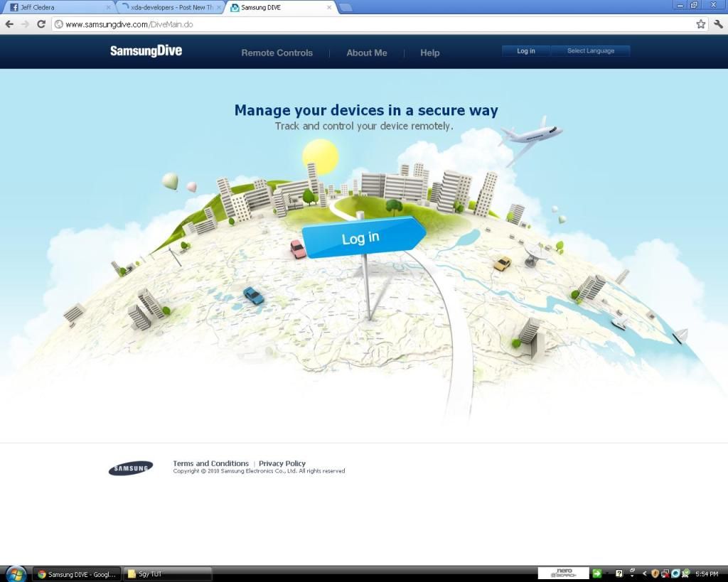The image size is (728, 582).
Task: Click the green arrow Nero search button
Action: (x=597, y=573)
